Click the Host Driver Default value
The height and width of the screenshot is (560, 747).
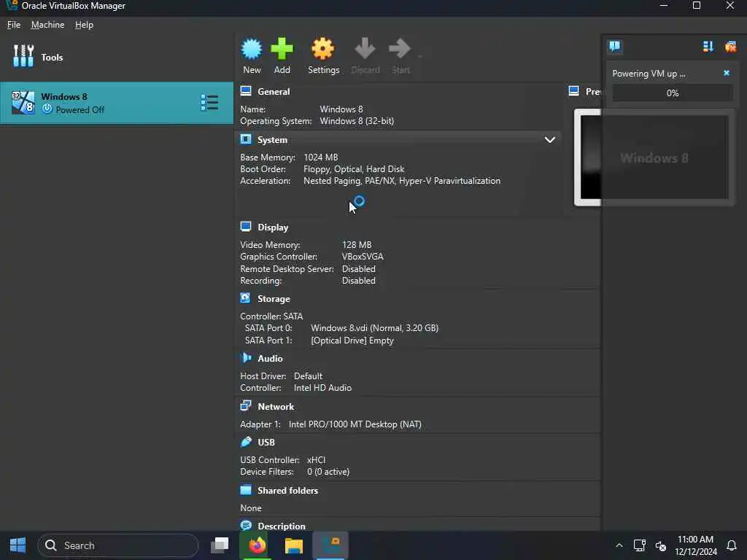click(x=308, y=376)
